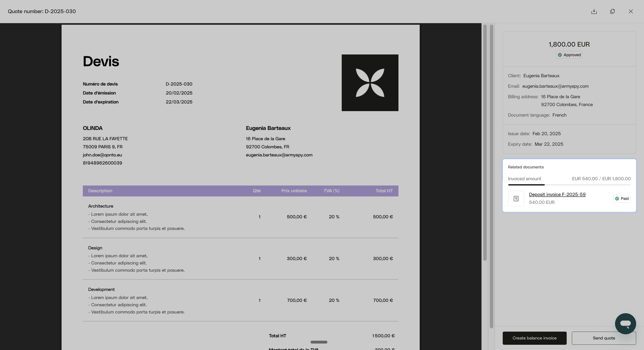Click the Paid status badge
The image size is (644, 350).
click(x=622, y=199)
